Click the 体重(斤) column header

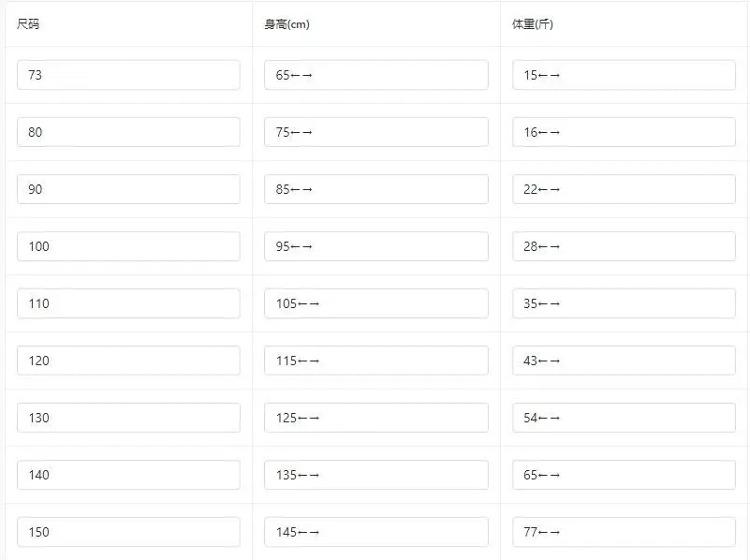[x=533, y=24]
